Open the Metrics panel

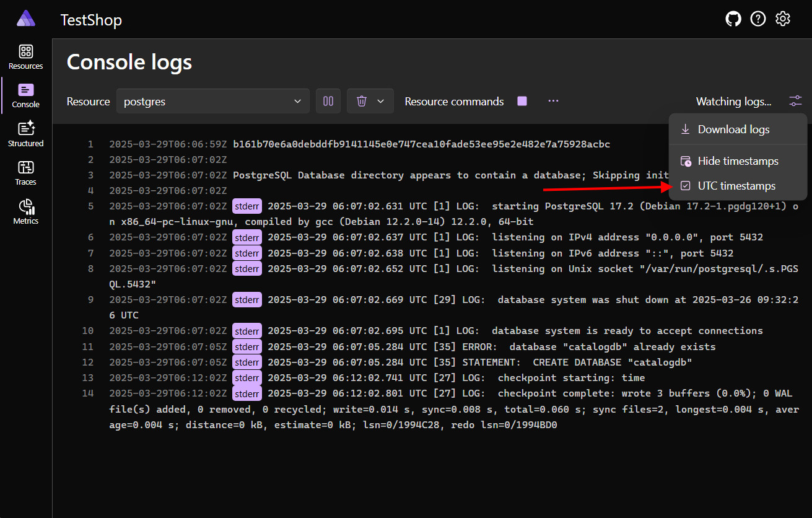click(x=25, y=211)
